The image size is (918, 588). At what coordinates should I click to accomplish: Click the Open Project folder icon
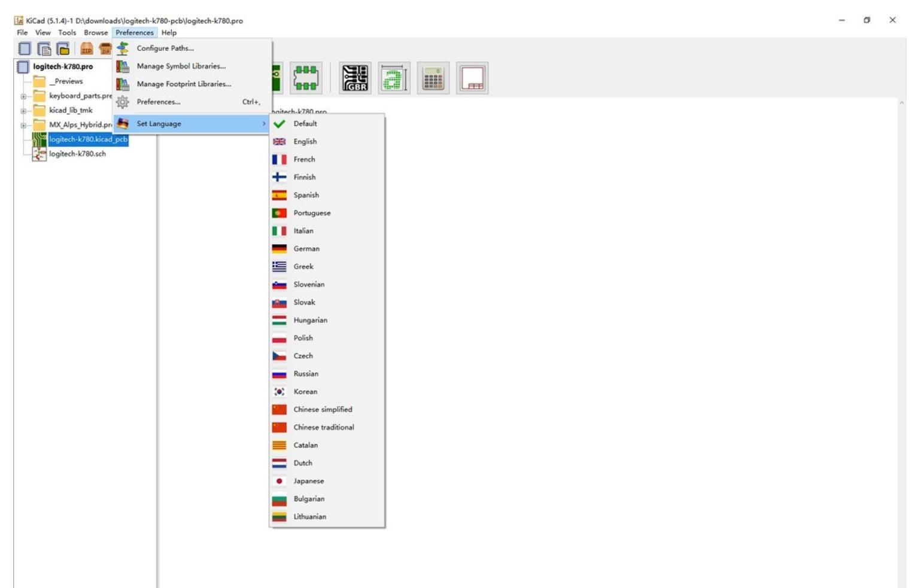tap(63, 49)
